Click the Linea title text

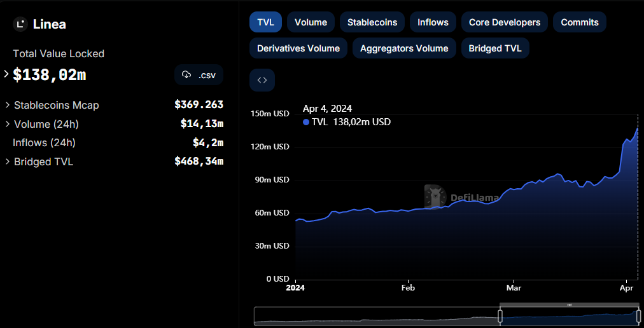click(x=49, y=24)
